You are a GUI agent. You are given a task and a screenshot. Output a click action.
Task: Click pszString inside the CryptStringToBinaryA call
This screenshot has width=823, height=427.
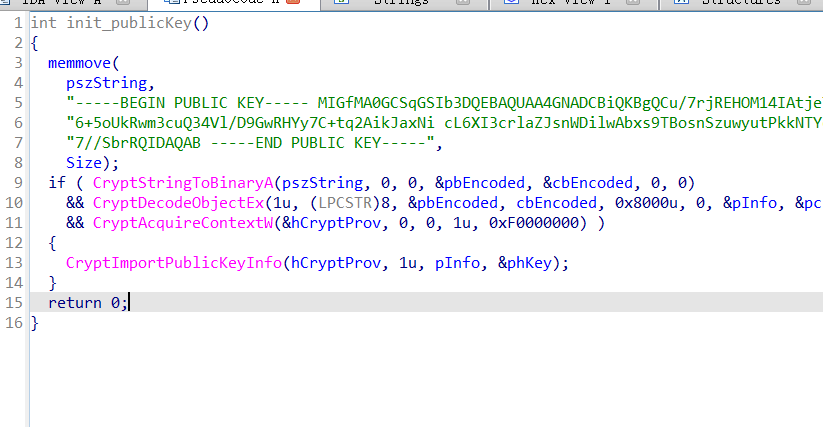[322, 183]
